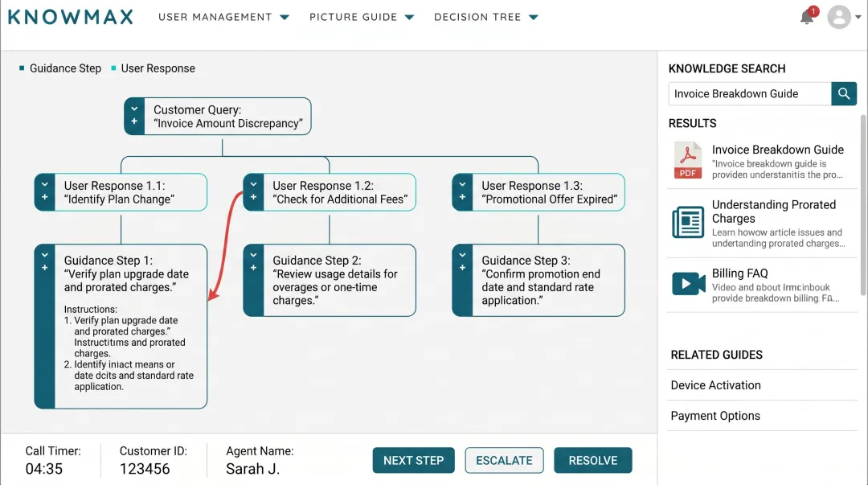Select Promotional Offer Expired node
Image resolution: width=868 pixels, height=485 pixels.
coord(538,192)
